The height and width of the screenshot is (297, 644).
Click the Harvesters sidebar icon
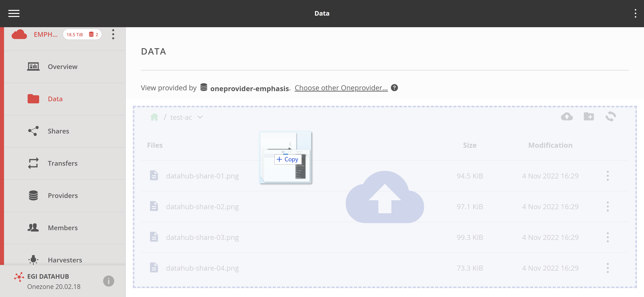pyautogui.click(x=33, y=260)
